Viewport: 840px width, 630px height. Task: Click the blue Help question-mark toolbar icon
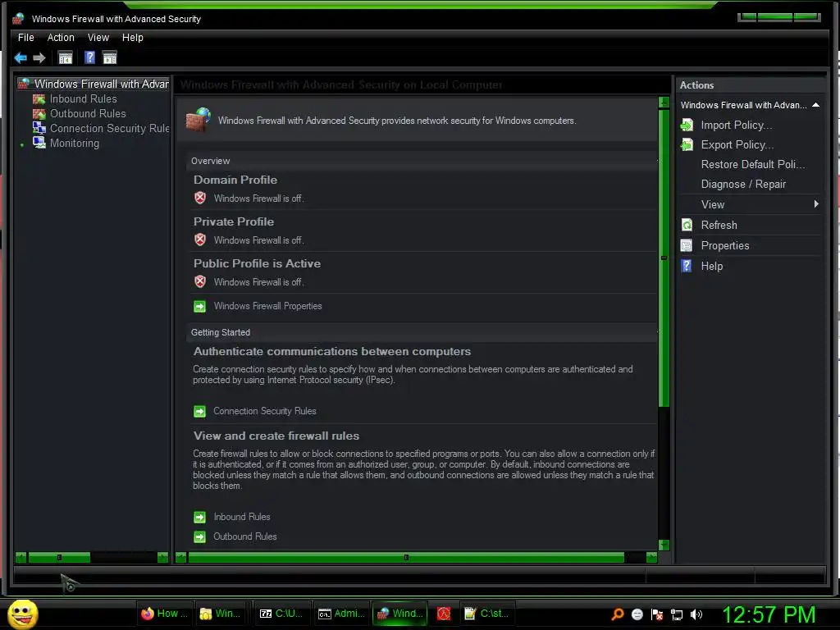89,57
